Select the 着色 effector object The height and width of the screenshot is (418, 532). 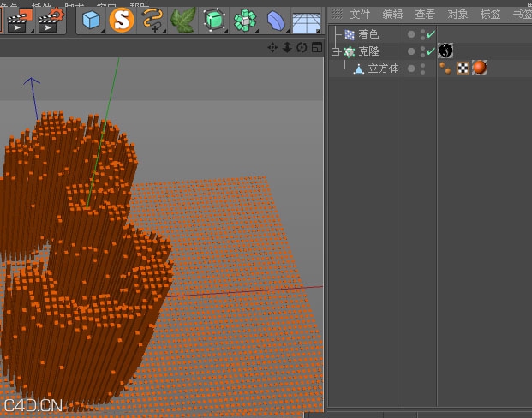368,34
